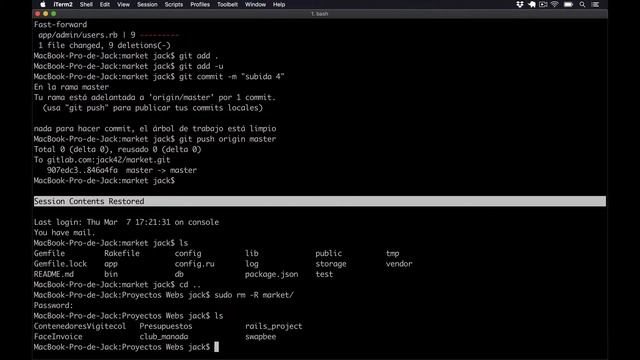The height and width of the screenshot is (360, 640).
Task: Open the Window menu
Action: (x=255, y=4)
